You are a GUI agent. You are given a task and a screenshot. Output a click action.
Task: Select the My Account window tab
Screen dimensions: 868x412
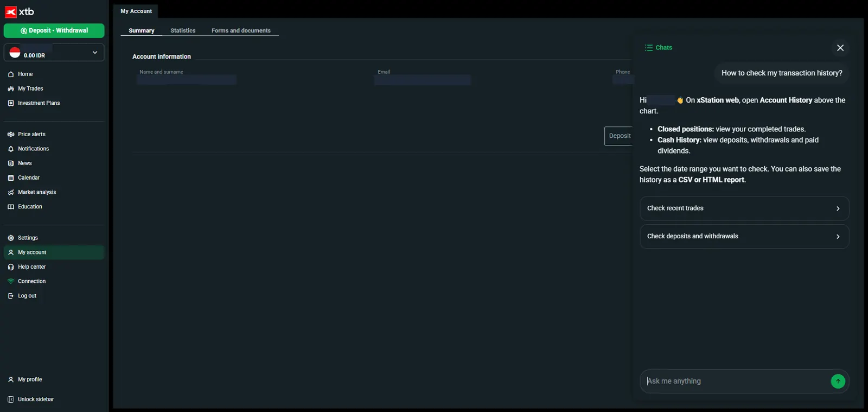click(136, 11)
